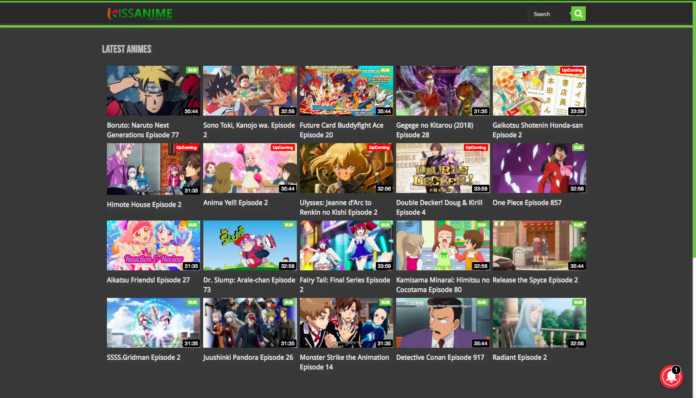Click UpComing badge on Himote House thumbnail
696x398 pixels.
(186, 147)
